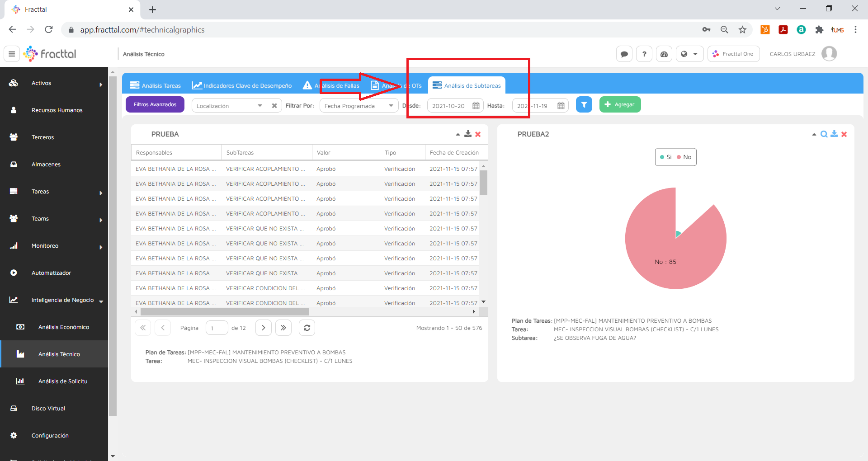Open the dashboard gauge icon in header
Image resolution: width=868 pixels, height=461 pixels.
(664, 54)
